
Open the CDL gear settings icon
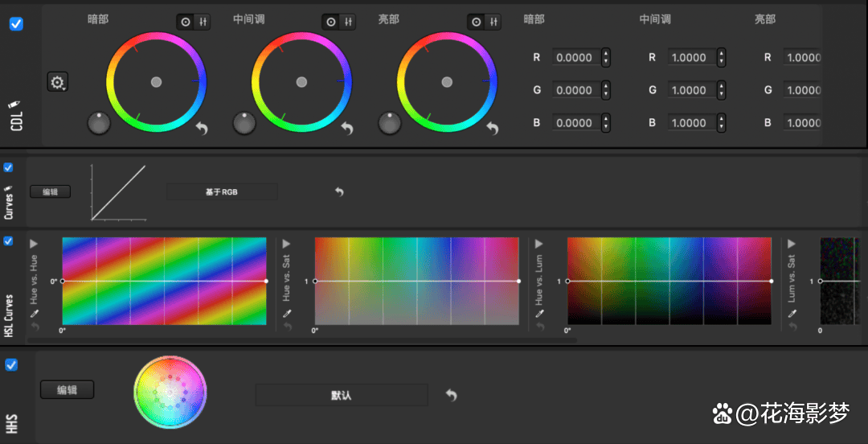click(x=58, y=82)
